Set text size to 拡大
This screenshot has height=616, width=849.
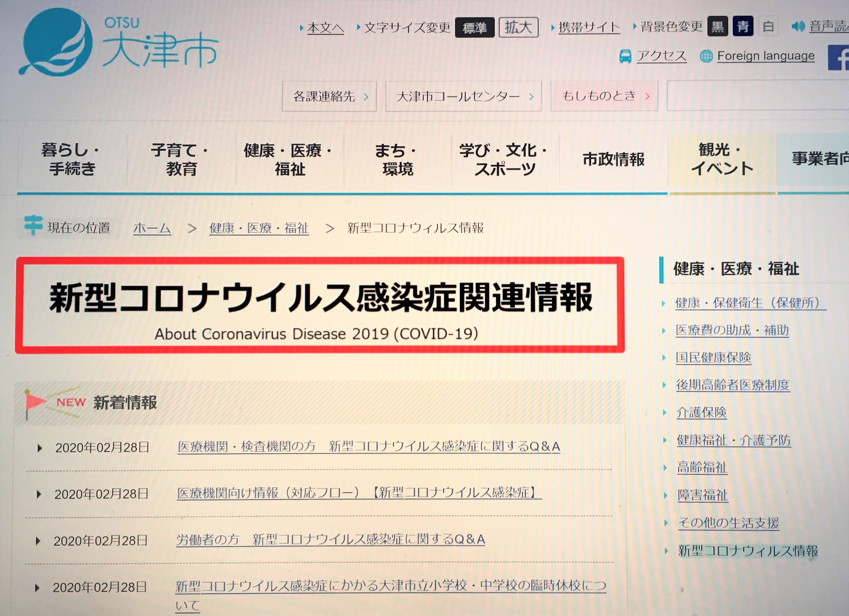(519, 27)
